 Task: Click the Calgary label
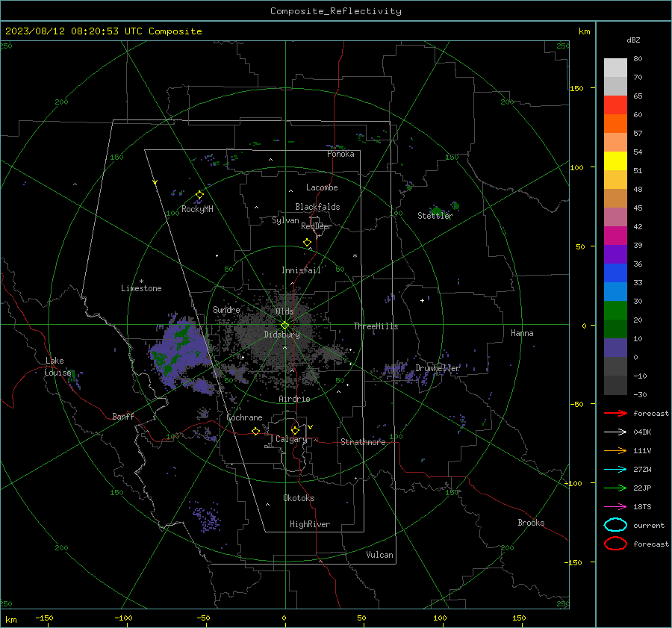[x=291, y=439]
